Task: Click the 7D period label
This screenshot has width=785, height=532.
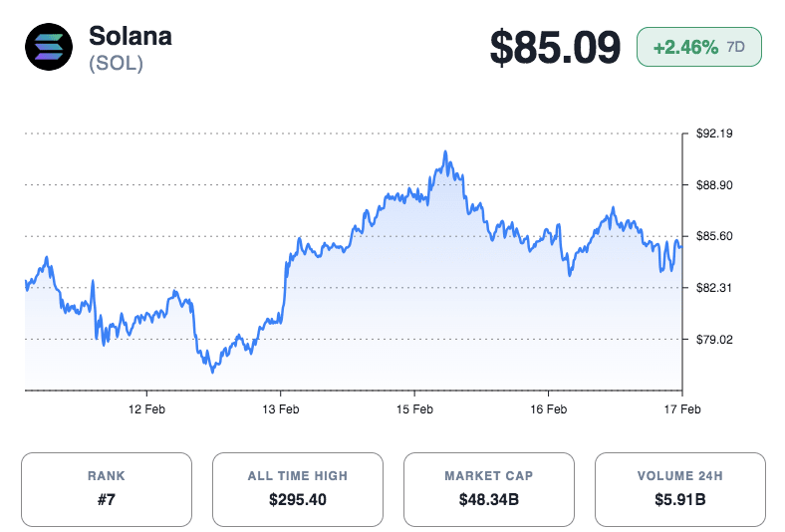Action: click(738, 47)
